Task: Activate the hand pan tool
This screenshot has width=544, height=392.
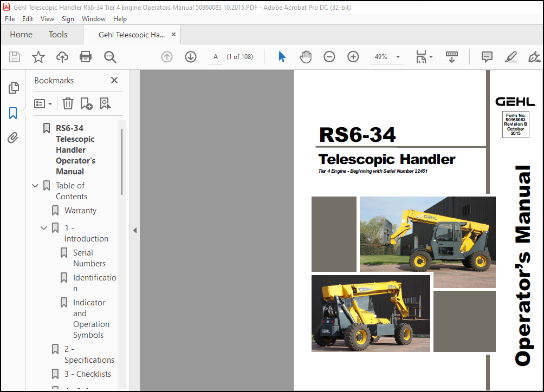Action: [x=306, y=57]
